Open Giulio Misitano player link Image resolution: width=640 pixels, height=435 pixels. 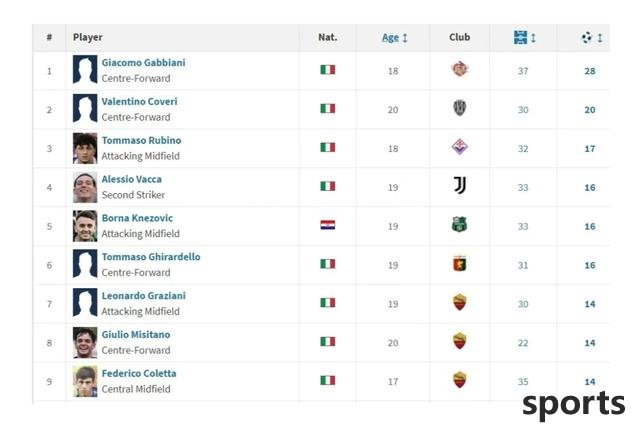pos(136,335)
